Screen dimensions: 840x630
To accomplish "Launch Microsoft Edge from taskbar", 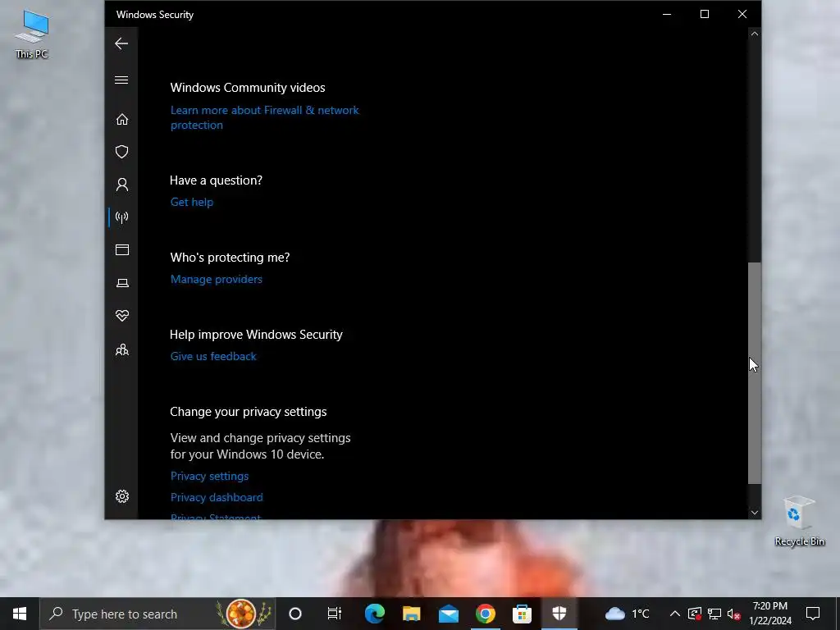I will tap(374, 614).
